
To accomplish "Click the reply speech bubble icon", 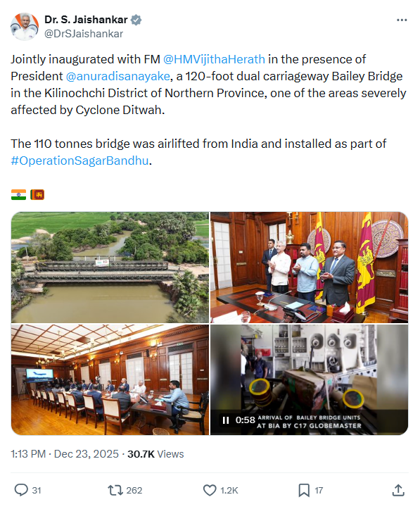I will pos(21,490).
